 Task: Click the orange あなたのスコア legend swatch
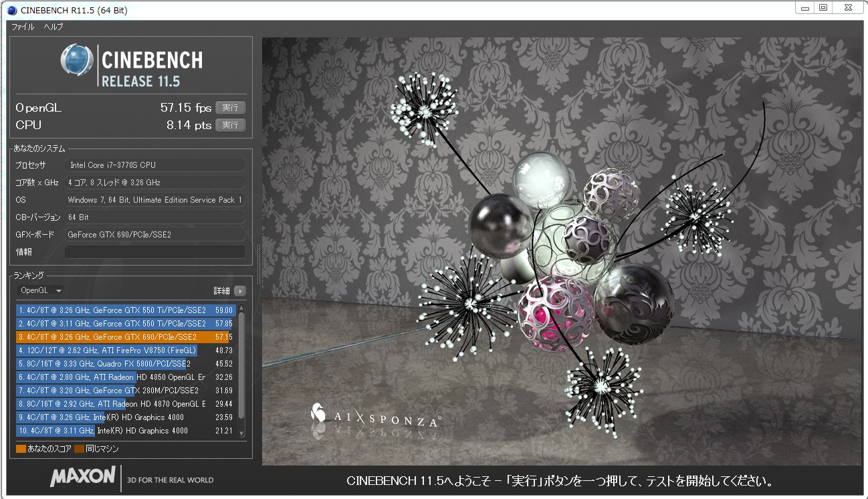pos(21,449)
